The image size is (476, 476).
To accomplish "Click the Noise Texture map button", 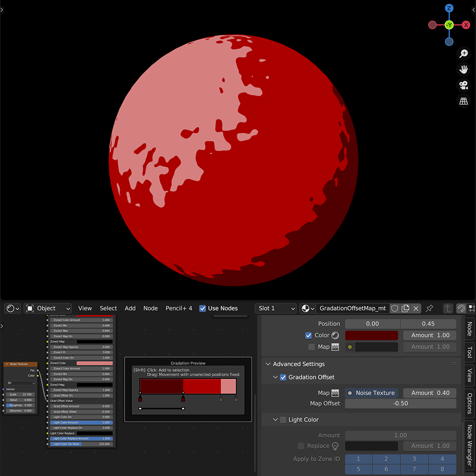I will (372, 393).
